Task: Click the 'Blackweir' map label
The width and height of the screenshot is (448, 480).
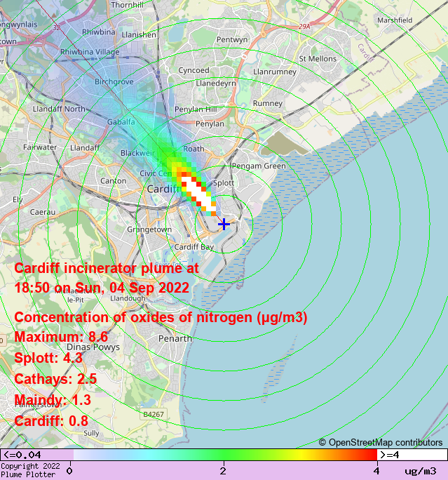Action: 137,153
